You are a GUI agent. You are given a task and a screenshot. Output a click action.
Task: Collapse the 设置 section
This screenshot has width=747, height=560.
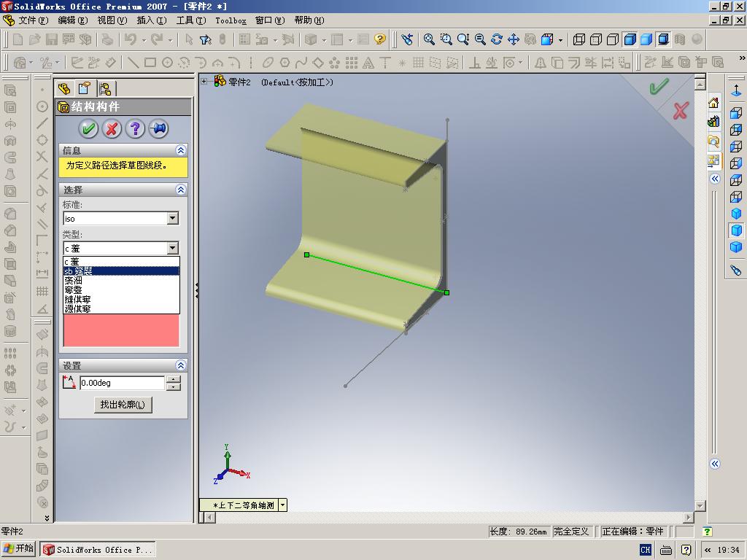[181, 365]
